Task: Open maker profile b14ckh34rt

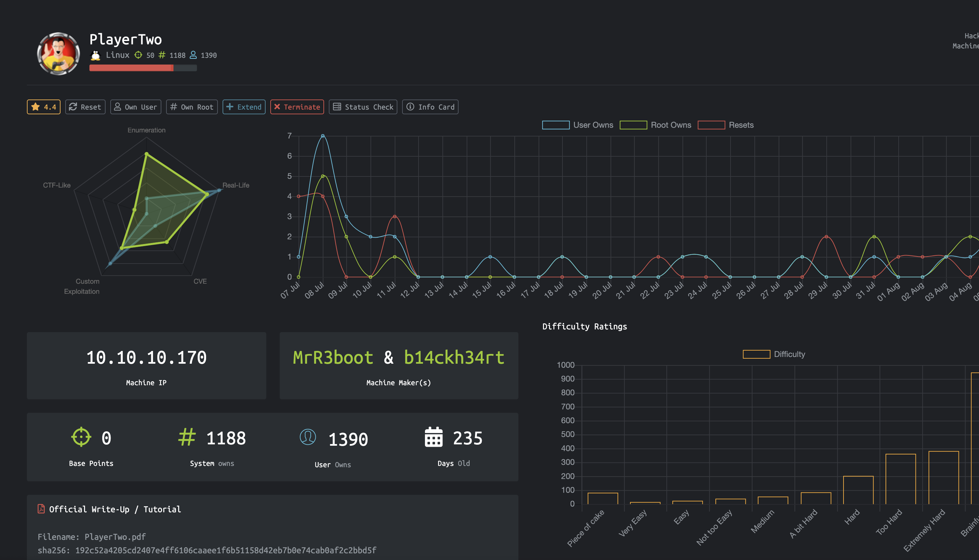Action: pos(454,357)
